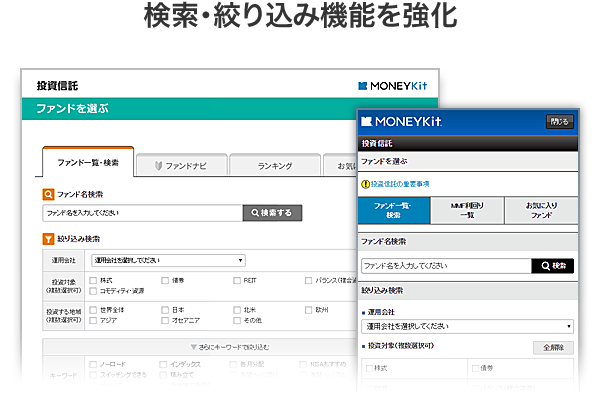Click the 絞り込み検索 section header in mobile window
Image resolution: width=600 pixels, height=396 pixels.
468,291
